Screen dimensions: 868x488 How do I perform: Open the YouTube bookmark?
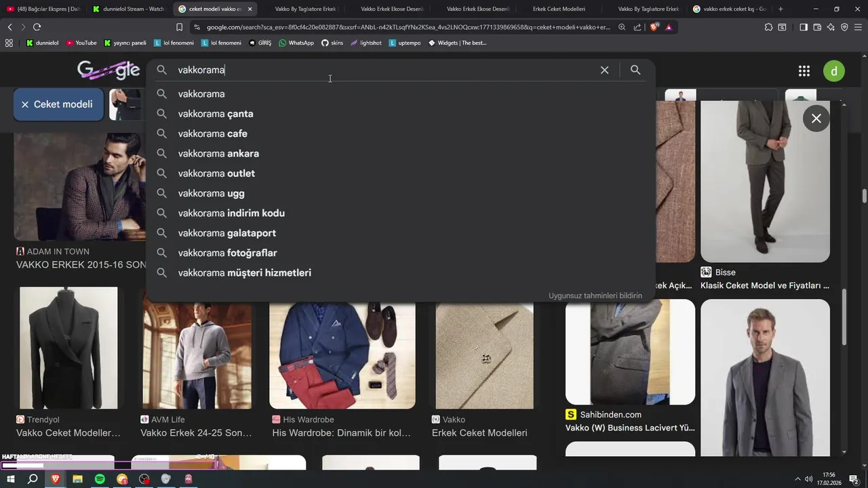click(81, 43)
